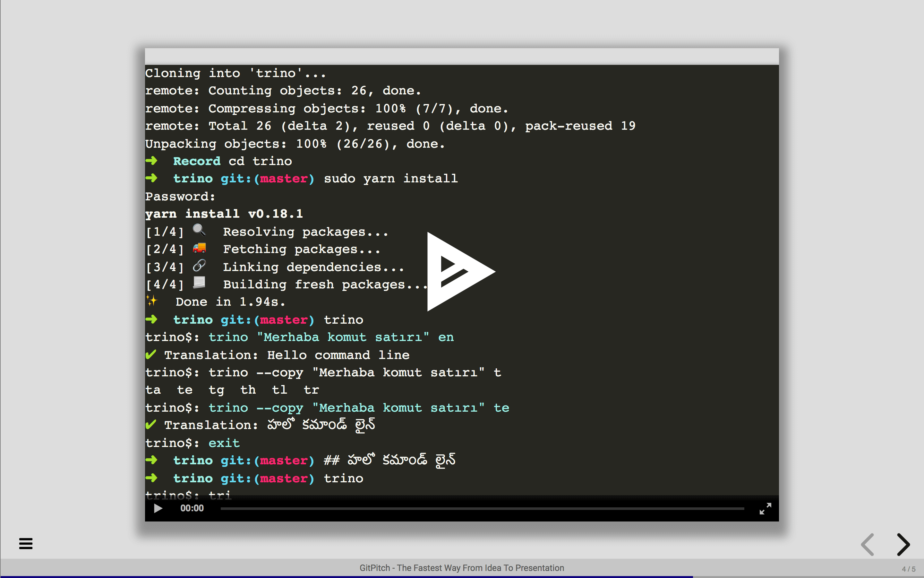Click the 4 / 5 slide number
Screen dimensions: 924x578
pos(908,569)
